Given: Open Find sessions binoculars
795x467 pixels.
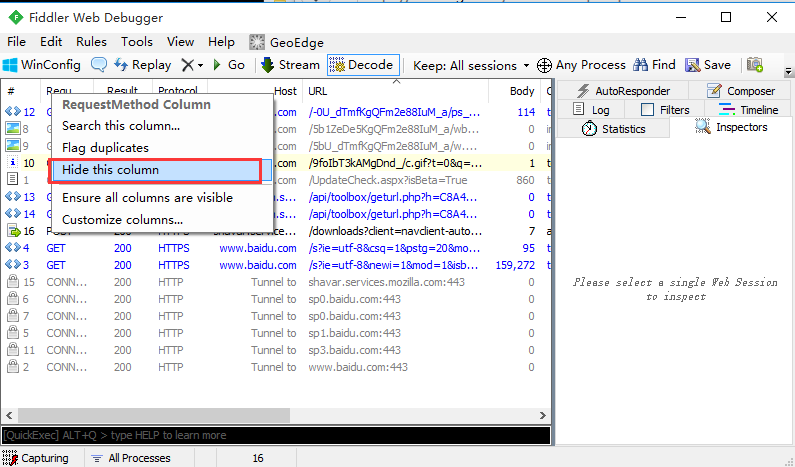Looking at the screenshot, I should click(x=655, y=65).
